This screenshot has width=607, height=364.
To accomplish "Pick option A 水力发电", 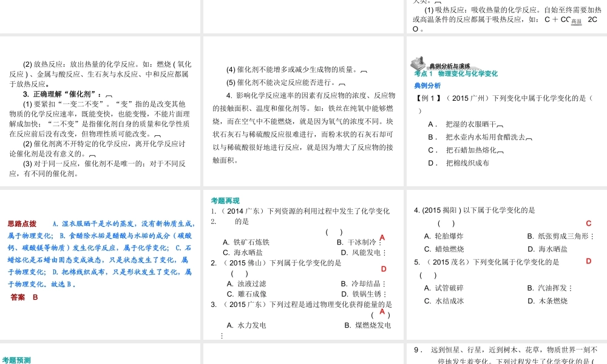I will click(246, 325).
